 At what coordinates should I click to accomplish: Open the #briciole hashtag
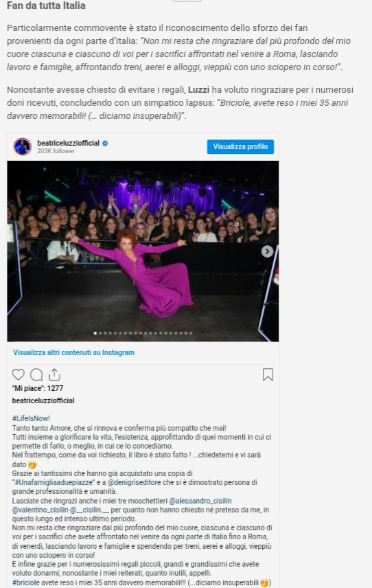click(25, 583)
